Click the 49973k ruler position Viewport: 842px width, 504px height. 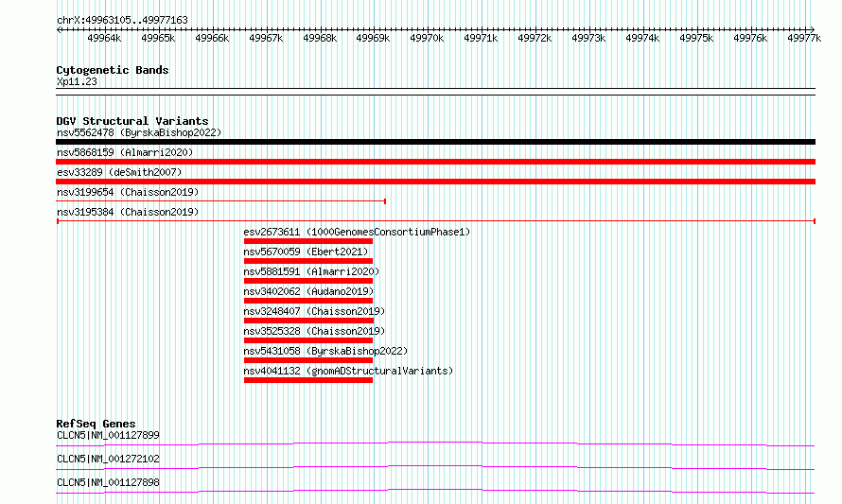tap(588, 38)
